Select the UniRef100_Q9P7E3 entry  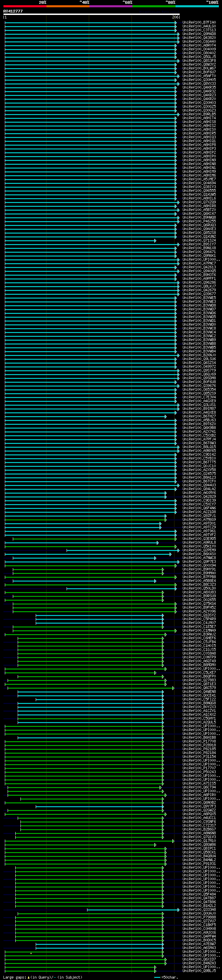(x=199, y=561)
